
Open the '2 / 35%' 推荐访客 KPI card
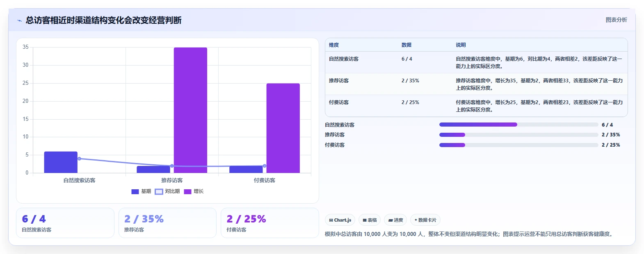pos(167,223)
